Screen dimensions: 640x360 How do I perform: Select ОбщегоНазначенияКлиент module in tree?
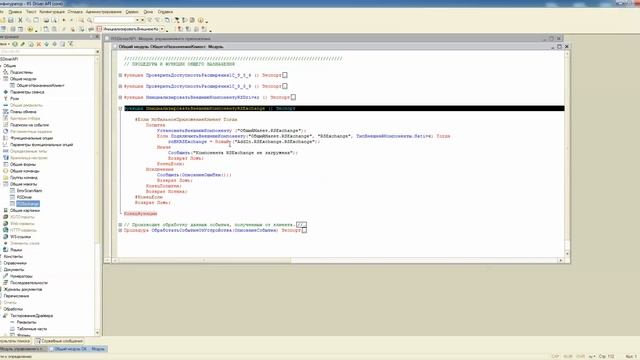(40, 85)
